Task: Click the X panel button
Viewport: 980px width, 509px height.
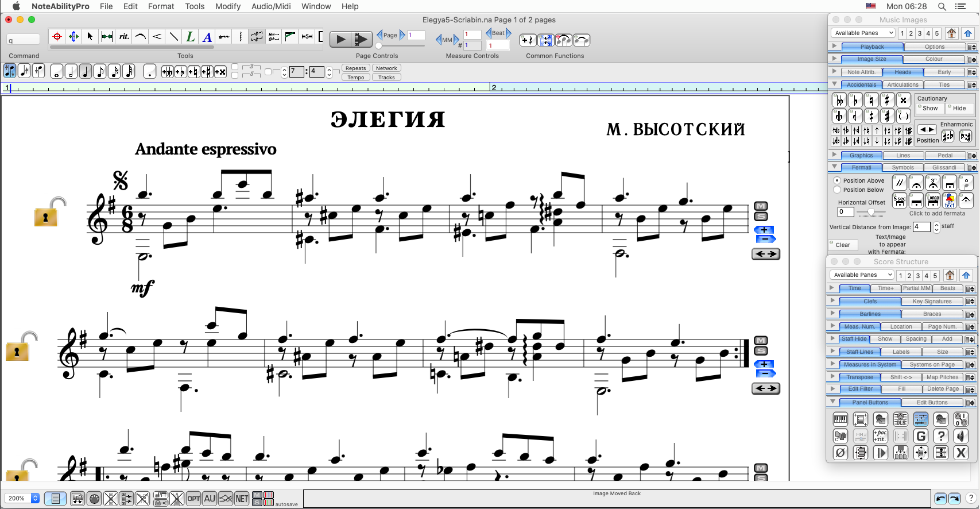Action: [961, 453]
